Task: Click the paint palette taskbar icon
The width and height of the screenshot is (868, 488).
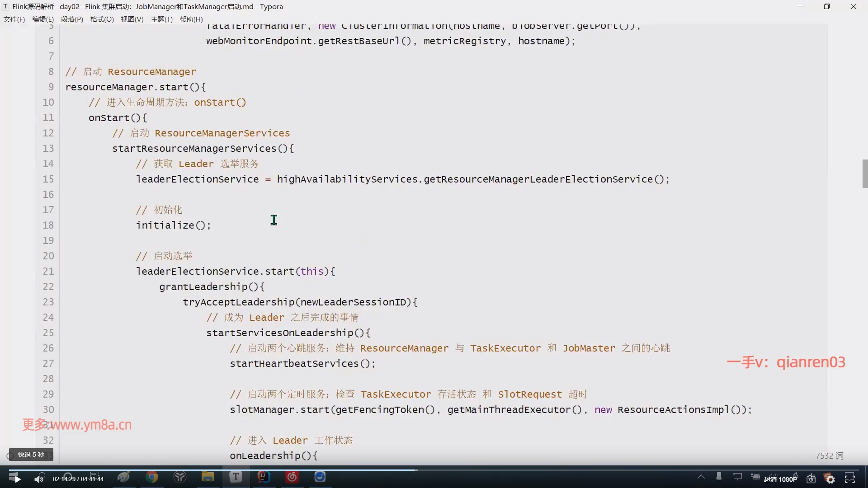Action: click(x=123, y=477)
